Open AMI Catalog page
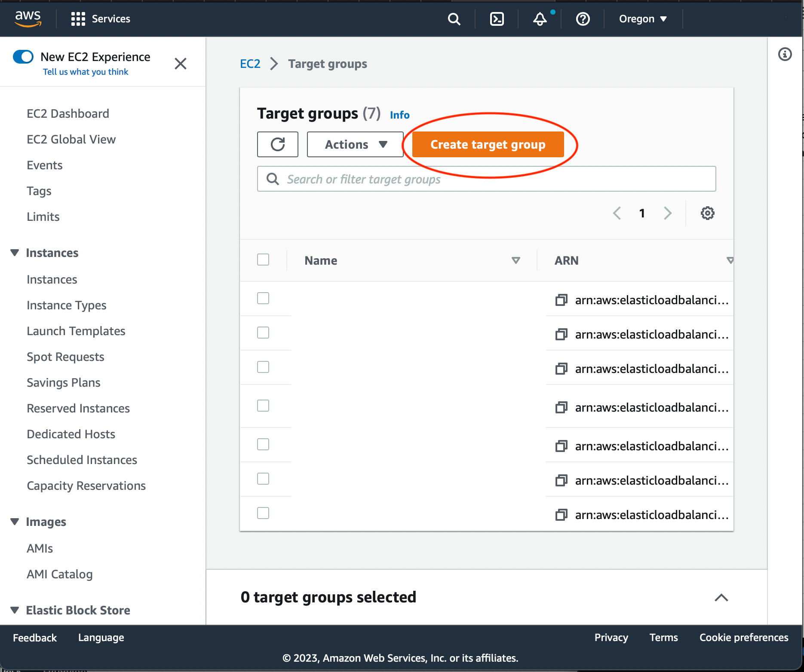The image size is (804, 672). click(60, 574)
